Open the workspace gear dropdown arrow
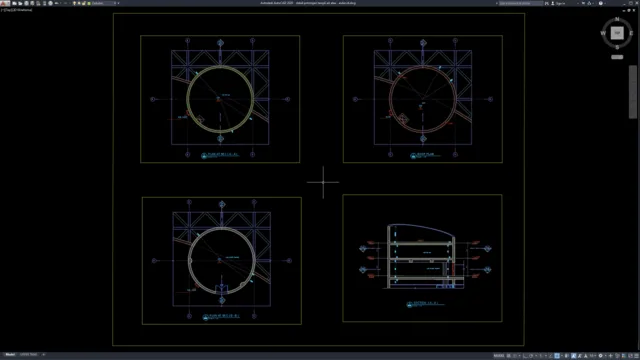 606,356
